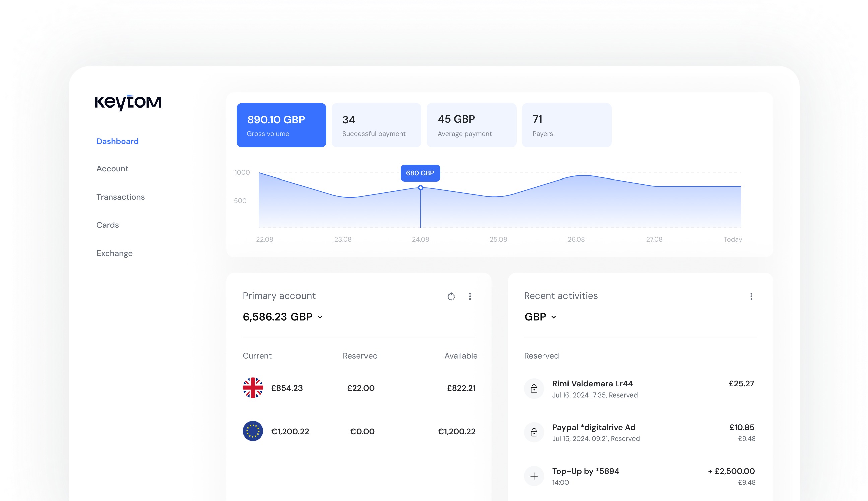Click the 22.08 date label
The width and height of the screenshot is (868, 501).
(264, 239)
